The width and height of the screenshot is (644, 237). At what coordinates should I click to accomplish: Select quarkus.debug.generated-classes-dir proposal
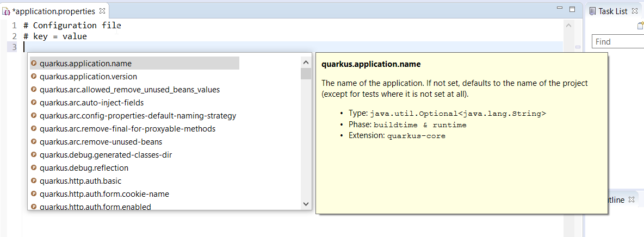[x=106, y=155]
